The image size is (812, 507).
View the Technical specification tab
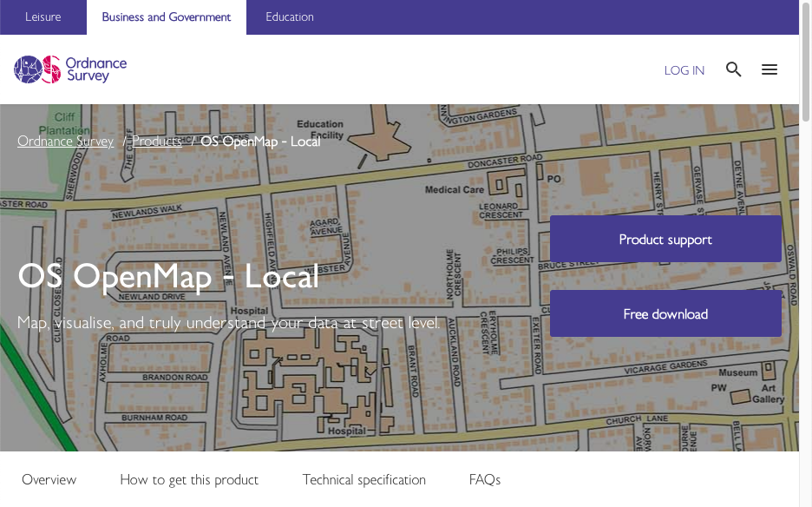pyautogui.click(x=364, y=479)
